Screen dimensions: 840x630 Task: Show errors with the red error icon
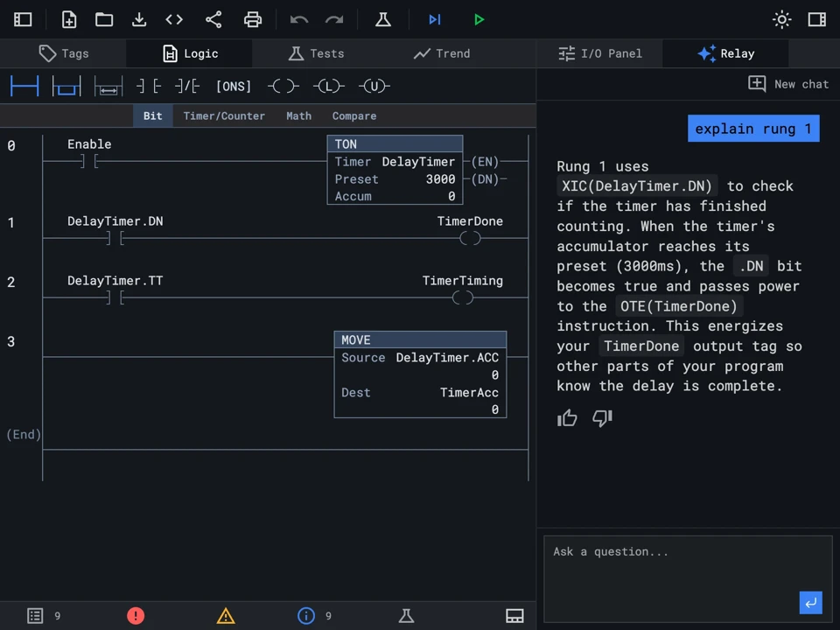[x=136, y=615]
